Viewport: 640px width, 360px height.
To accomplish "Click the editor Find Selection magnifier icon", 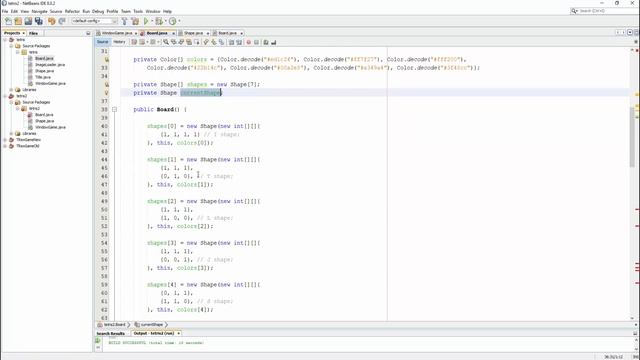I will coord(166,42).
